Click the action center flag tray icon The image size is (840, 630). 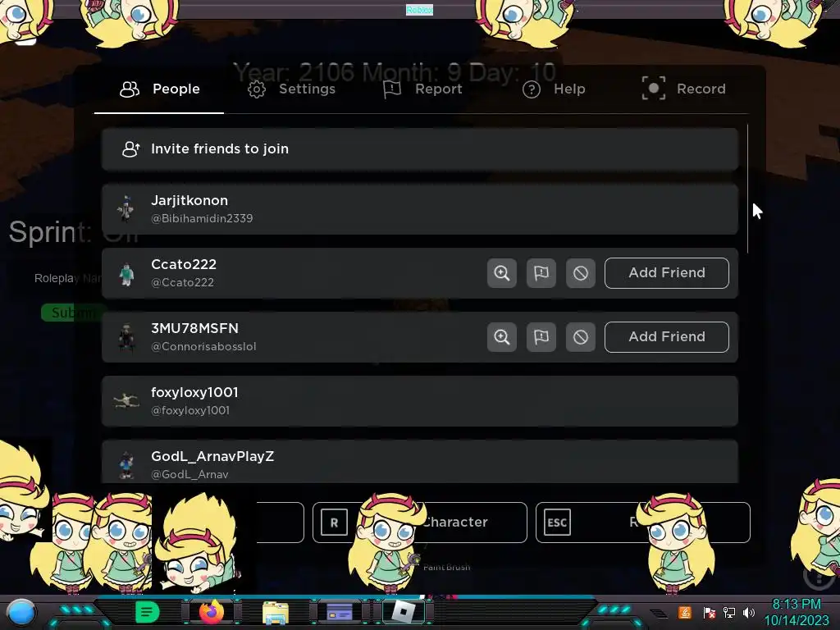tap(709, 613)
